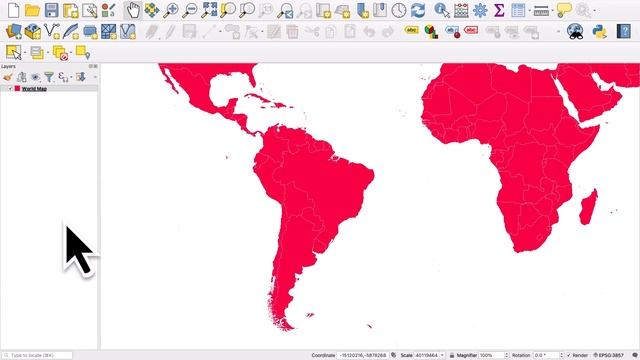Viewport: 640px width, 360px height.
Task: Create a new virtual layer
Action: (x=128, y=31)
